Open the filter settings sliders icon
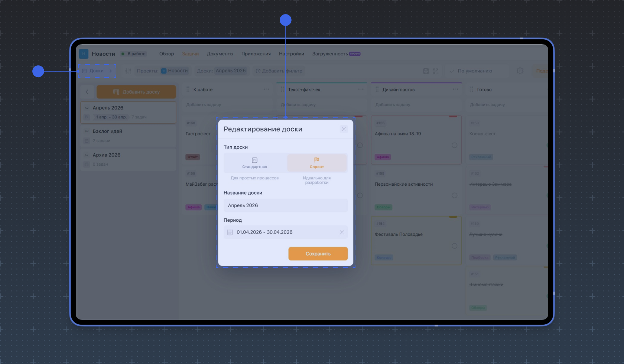The width and height of the screenshot is (624, 364). pyautogui.click(x=128, y=71)
